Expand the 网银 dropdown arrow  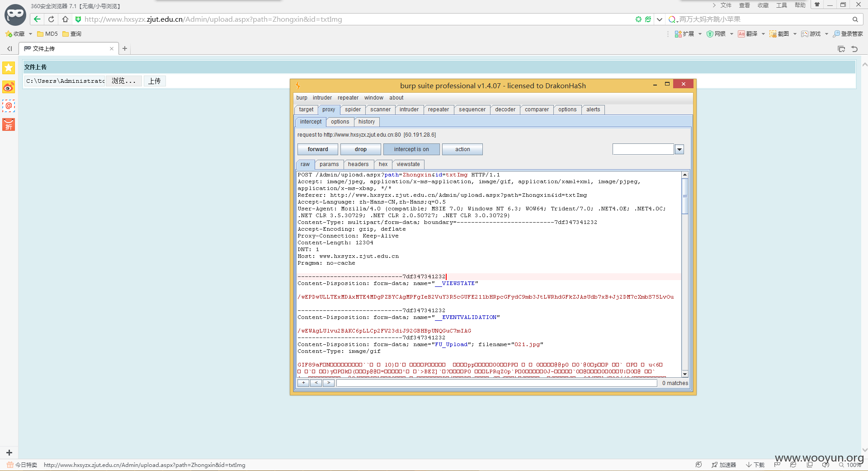[x=731, y=34]
